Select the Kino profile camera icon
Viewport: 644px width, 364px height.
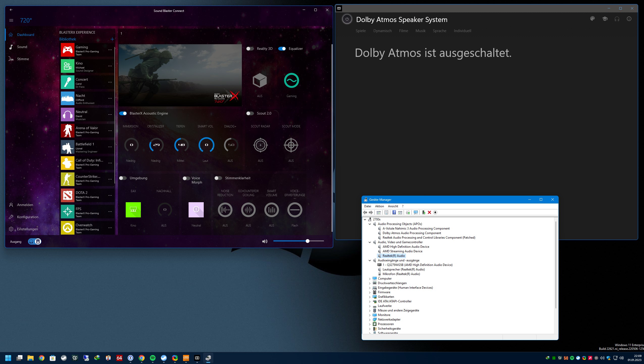point(67,66)
